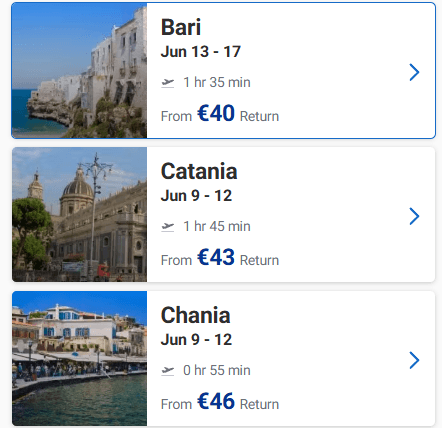The height and width of the screenshot is (428, 442).
Task: Select the Chania harbour waterfront photo
Action: [79, 358]
